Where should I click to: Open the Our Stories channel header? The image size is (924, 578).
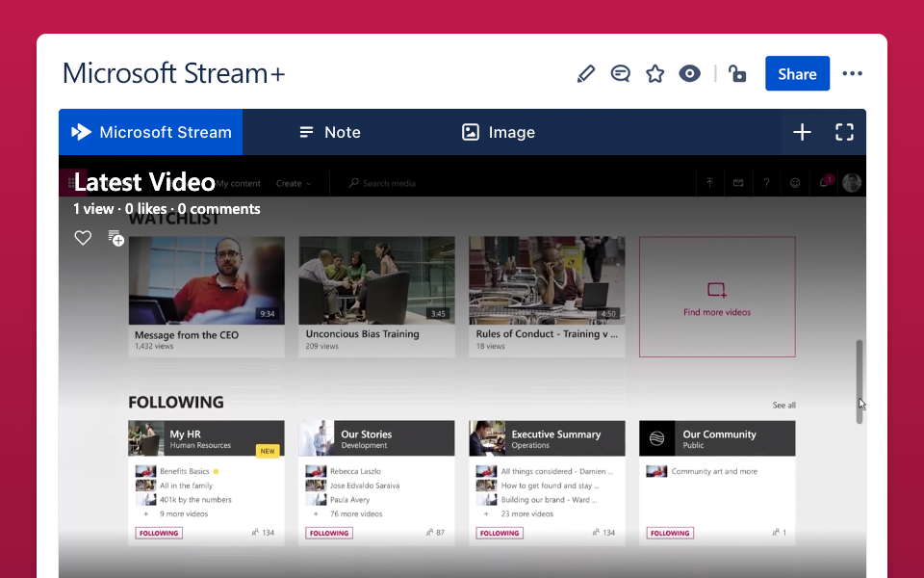coord(376,438)
